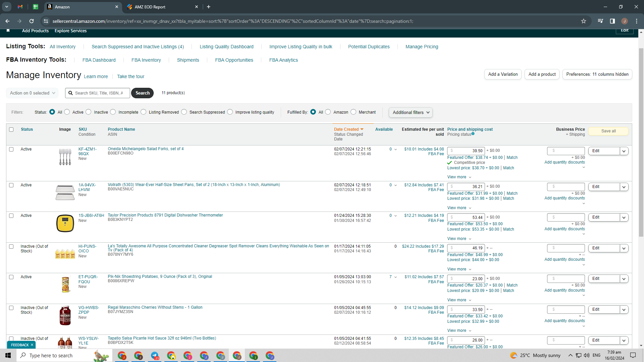Expand View more for Regal Maraschino Cherries
Screen dimensions: 644x362
click(x=459, y=330)
